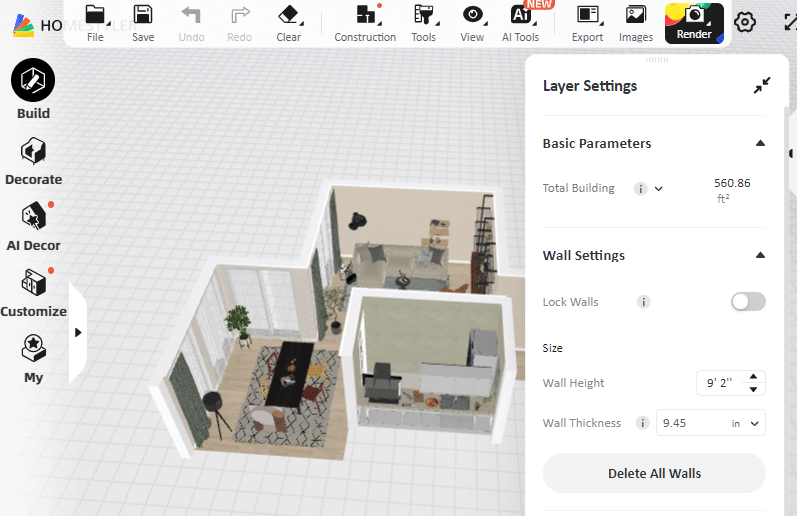Open the AI Tools menu
Image resolution: width=797 pixels, height=516 pixels.
click(x=520, y=22)
